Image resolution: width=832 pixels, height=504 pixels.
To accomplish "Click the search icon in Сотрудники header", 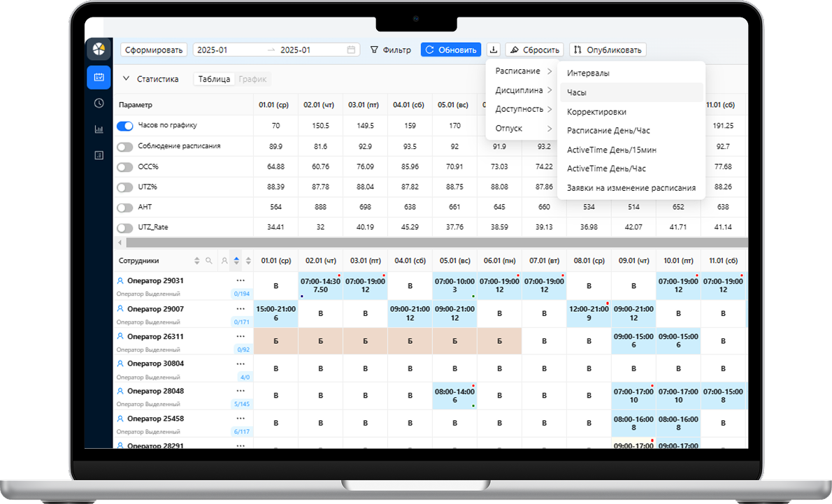I will pos(208,261).
